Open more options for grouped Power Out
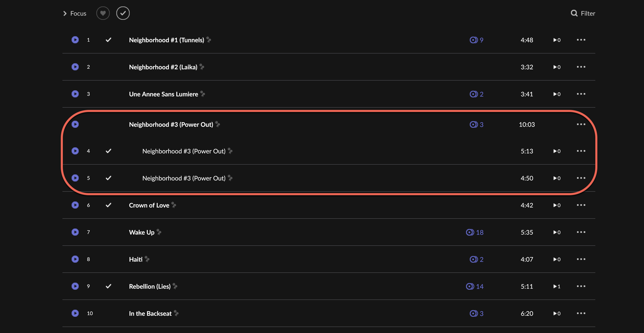Image resolution: width=644 pixels, height=333 pixels. pyautogui.click(x=581, y=124)
